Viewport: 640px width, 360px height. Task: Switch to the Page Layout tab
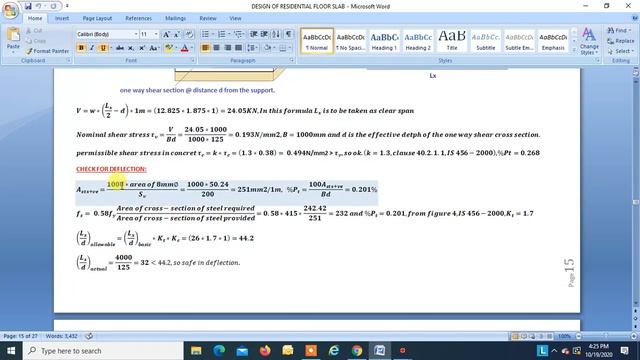coord(97,18)
